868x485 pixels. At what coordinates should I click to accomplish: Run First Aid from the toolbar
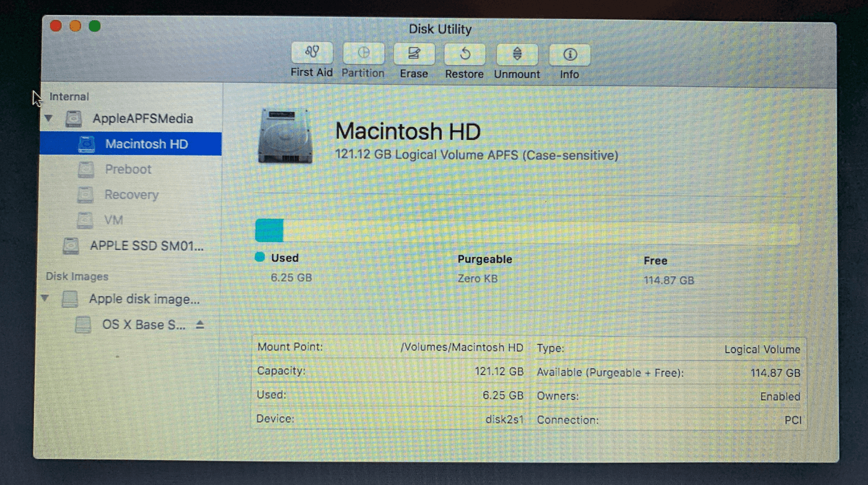pos(312,53)
